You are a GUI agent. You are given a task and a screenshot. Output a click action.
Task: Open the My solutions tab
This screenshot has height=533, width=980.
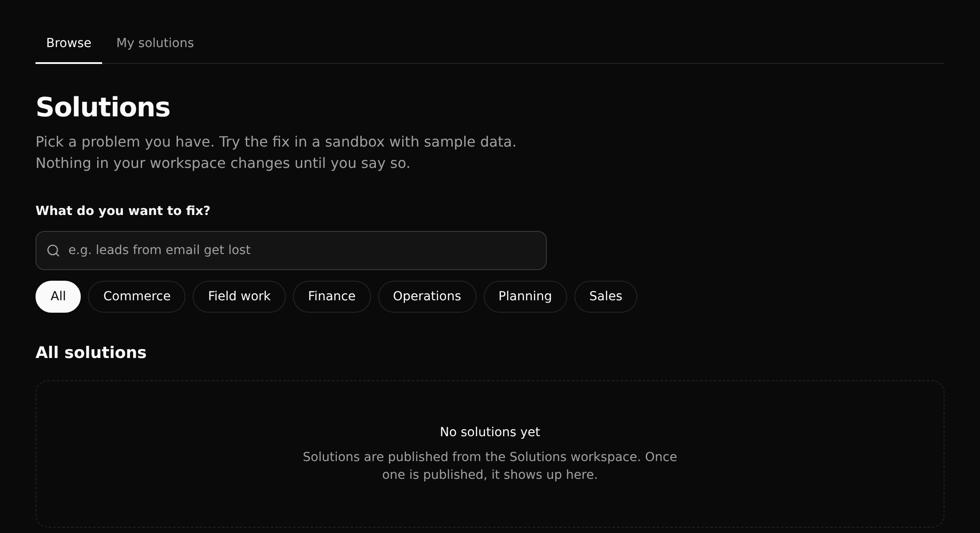pyautogui.click(x=155, y=43)
